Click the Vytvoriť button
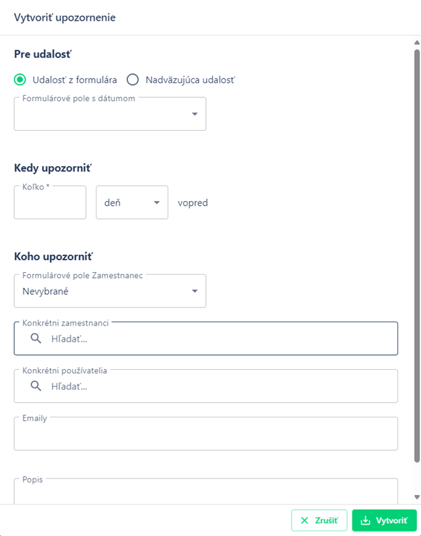Viewport: 421px width, 536px height. pos(384,520)
